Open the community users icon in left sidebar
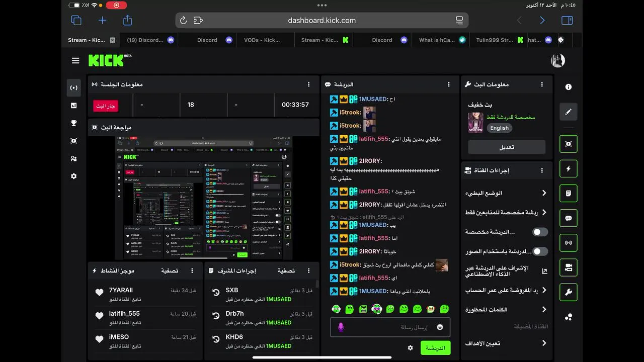 click(x=74, y=158)
